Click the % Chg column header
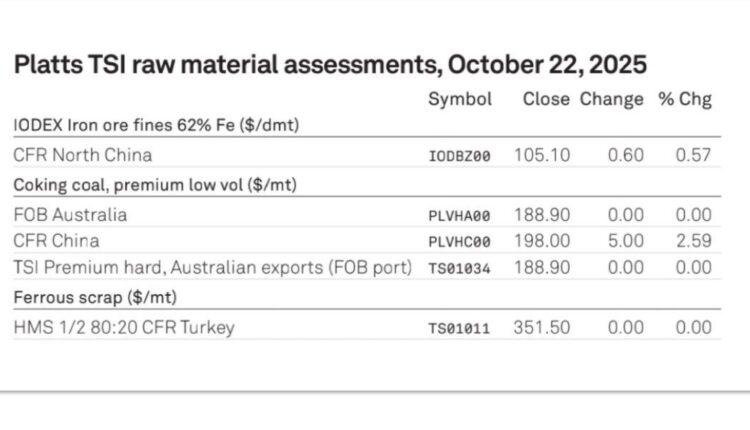The image size is (750, 430). (685, 99)
